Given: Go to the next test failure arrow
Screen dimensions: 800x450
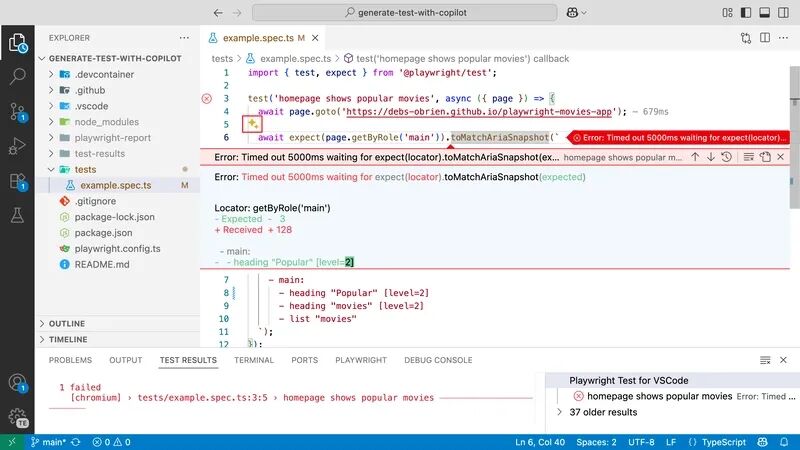Looking at the screenshot, I should tap(711, 157).
